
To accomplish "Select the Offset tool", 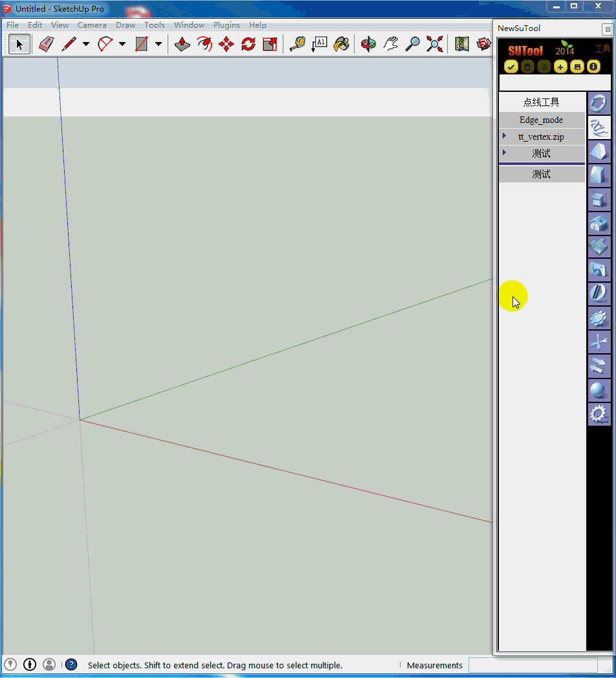I will point(204,44).
